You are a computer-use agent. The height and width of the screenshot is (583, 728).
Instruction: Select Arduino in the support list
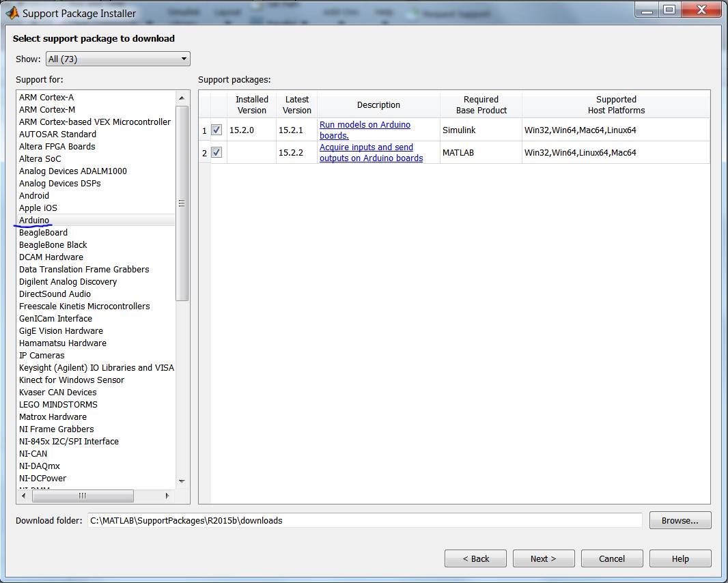pyautogui.click(x=96, y=220)
